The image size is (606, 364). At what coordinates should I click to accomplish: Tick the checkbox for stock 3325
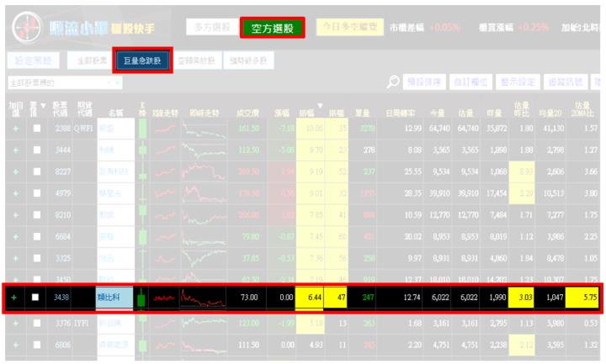(x=37, y=258)
